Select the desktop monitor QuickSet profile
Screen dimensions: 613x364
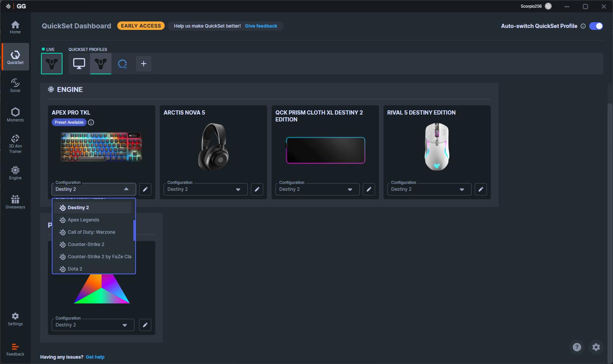click(79, 64)
